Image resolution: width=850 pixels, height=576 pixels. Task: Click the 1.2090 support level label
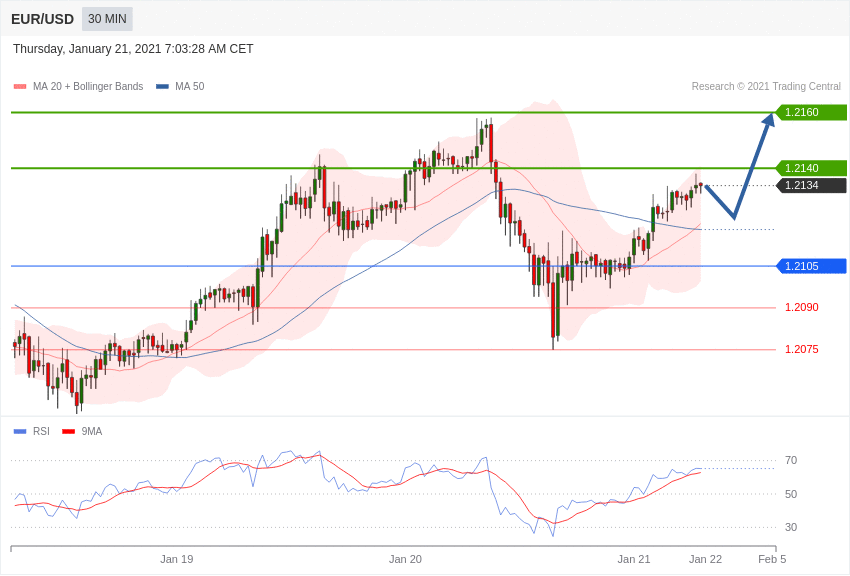pyautogui.click(x=802, y=307)
